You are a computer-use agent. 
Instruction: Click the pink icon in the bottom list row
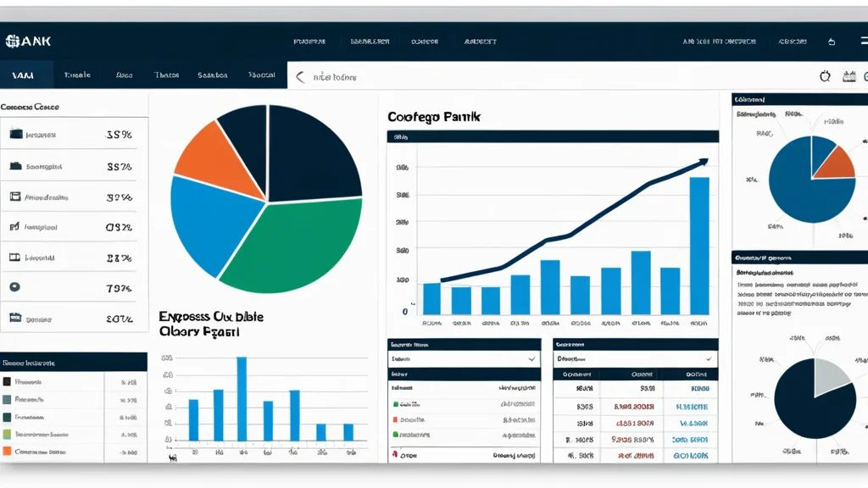395,454
